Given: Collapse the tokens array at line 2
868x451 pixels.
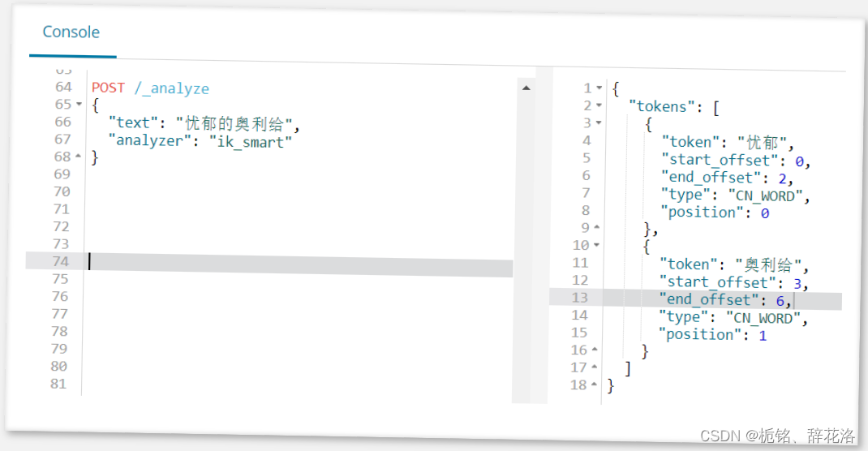Looking at the screenshot, I should (x=599, y=105).
